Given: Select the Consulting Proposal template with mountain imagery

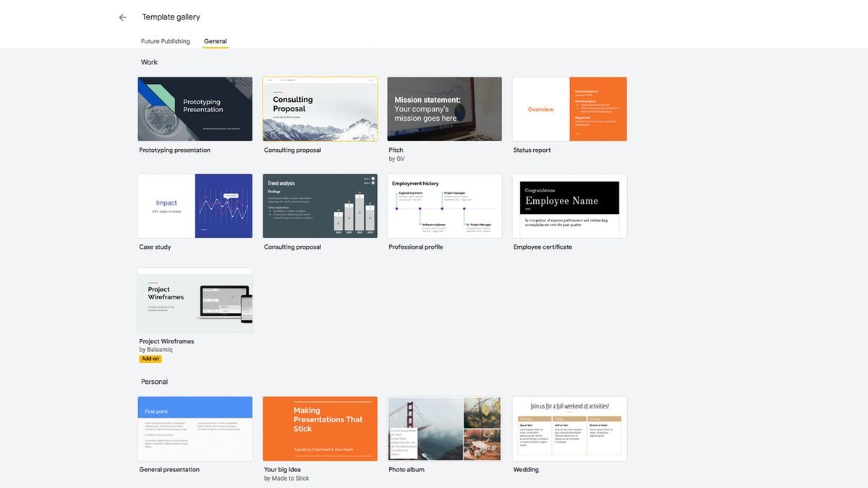Looking at the screenshot, I should tap(320, 108).
